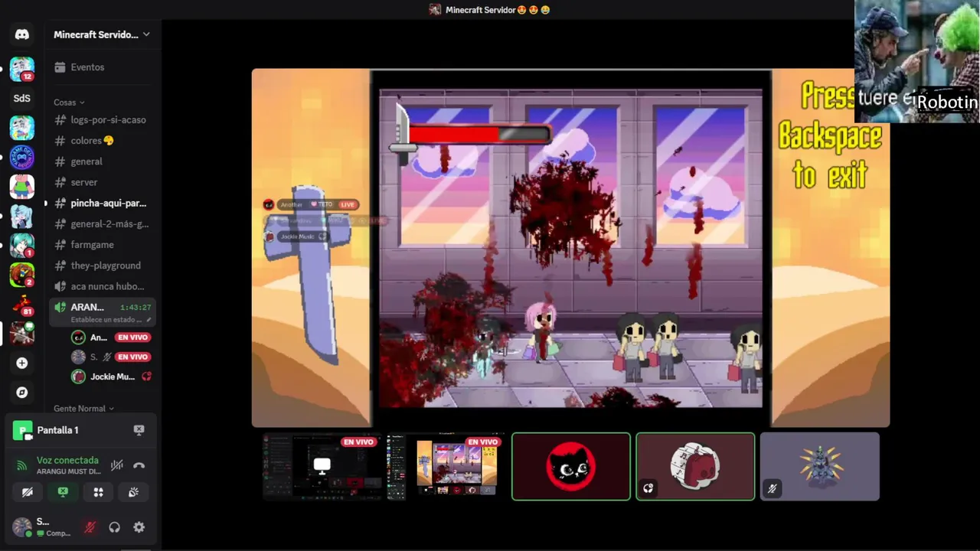Open pincha-aqui-par... channel
The width and height of the screenshot is (980, 551).
(x=102, y=204)
